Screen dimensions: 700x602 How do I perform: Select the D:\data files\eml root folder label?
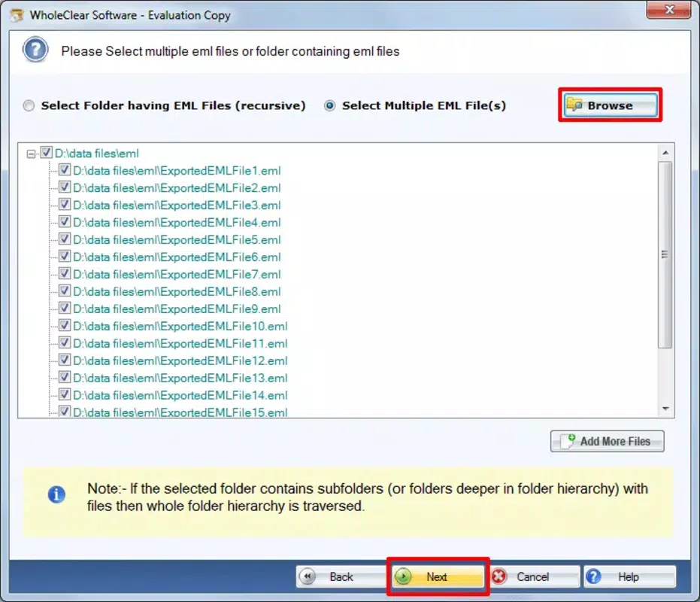click(97, 154)
